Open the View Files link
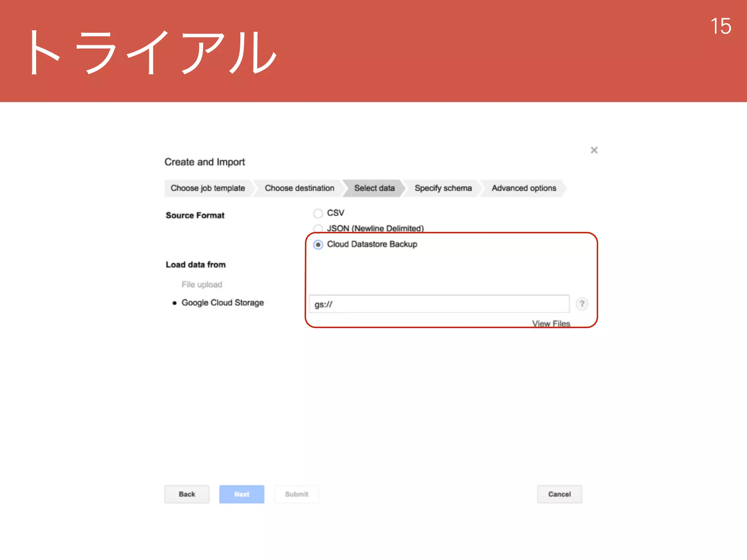Viewport: 747px width, 560px height. [551, 323]
